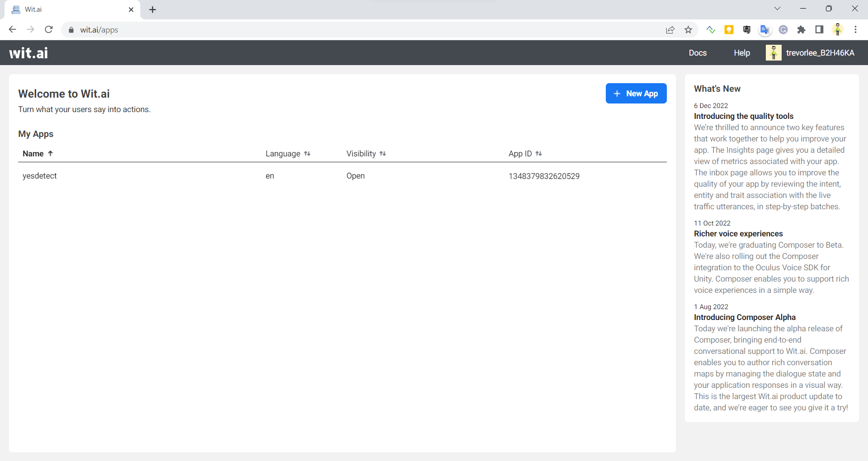Toggle sorting on the Visibility column
868x461 pixels.
(x=382, y=154)
